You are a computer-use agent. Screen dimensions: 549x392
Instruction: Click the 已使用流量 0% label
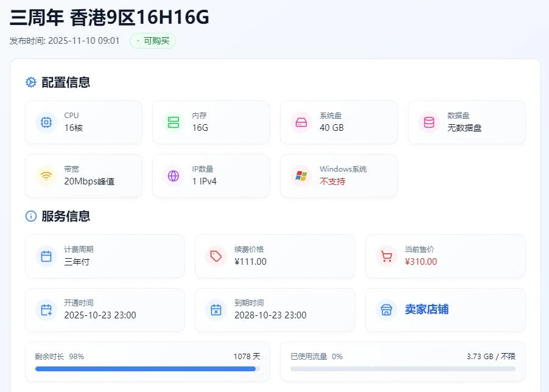(316, 356)
